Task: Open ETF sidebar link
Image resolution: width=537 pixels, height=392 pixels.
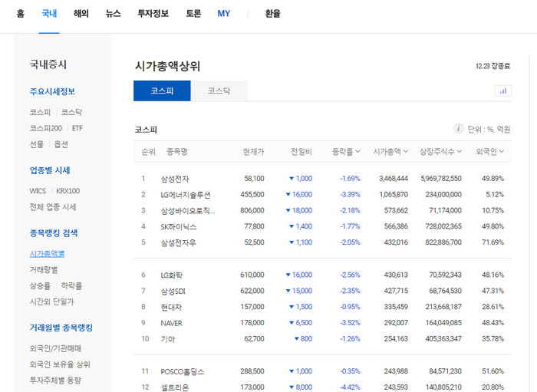Action: [x=77, y=128]
